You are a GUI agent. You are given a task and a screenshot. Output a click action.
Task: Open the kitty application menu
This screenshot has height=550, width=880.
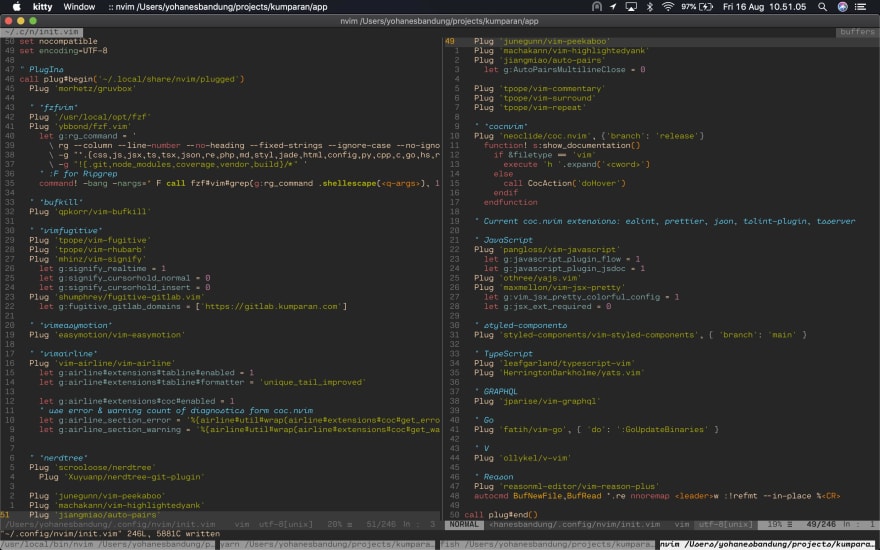click(43, 7)
